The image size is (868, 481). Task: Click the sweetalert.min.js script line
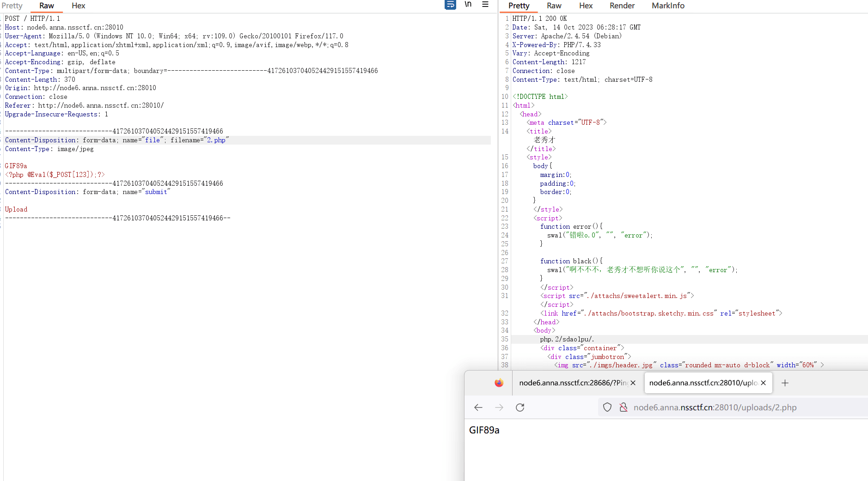pos(617,296)
